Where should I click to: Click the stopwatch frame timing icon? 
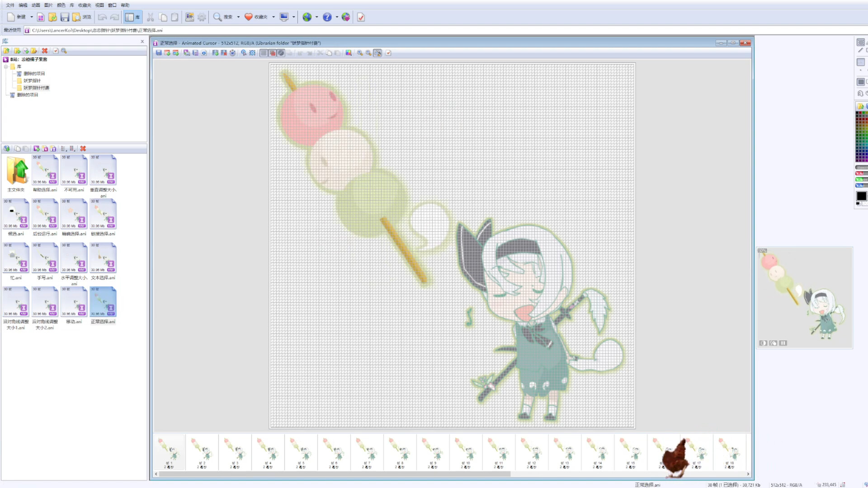click(232, 53)
